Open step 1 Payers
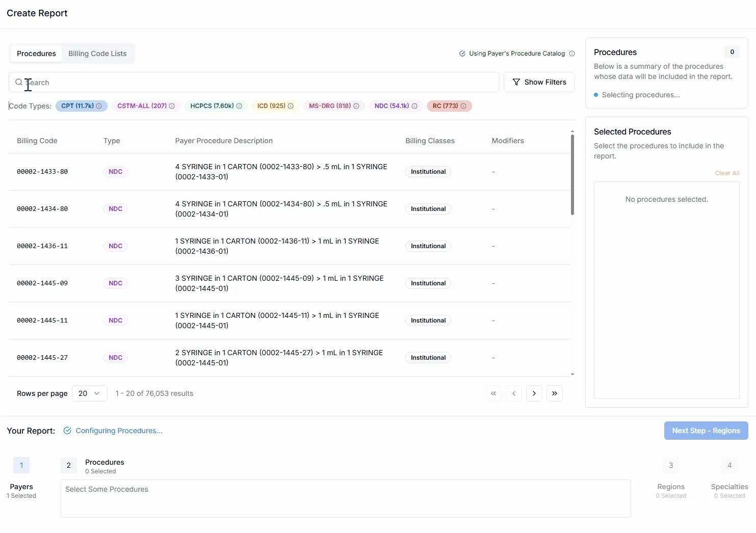756x533 pixels. pos(21,465)
